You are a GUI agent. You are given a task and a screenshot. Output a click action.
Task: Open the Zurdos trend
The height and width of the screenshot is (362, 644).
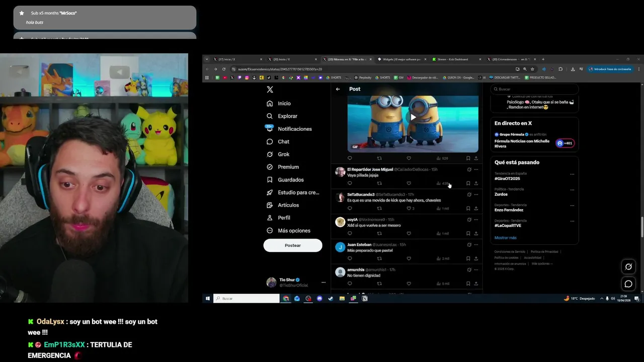[x=501, y=194]
